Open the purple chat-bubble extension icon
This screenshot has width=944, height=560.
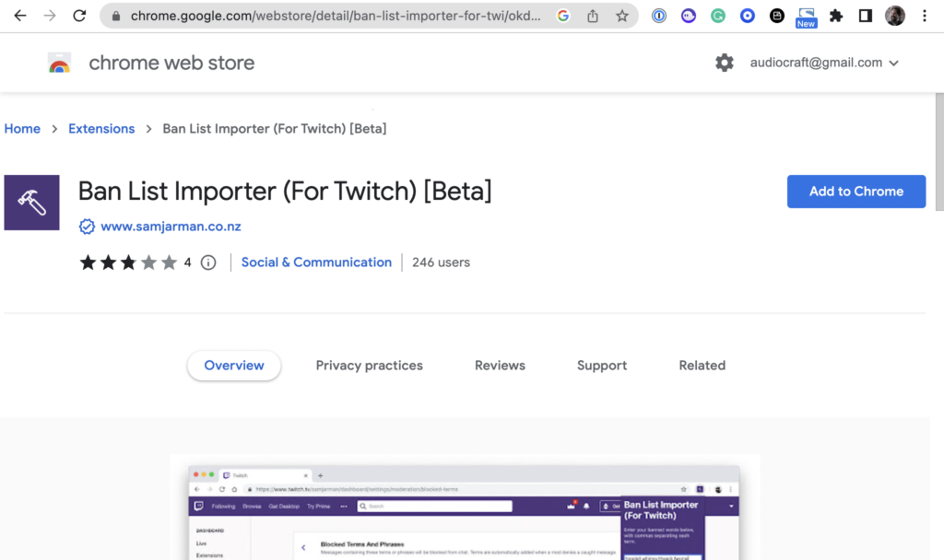[688, 17]
